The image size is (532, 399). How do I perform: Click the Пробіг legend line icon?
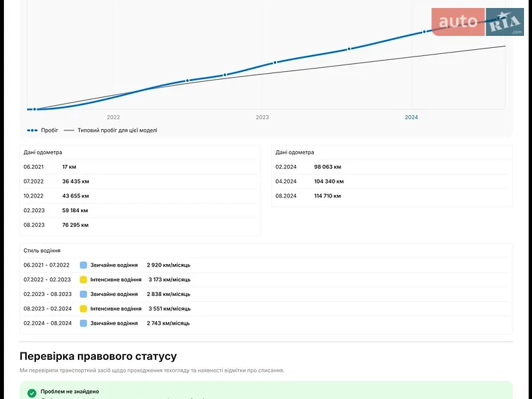tap(32, 130)
